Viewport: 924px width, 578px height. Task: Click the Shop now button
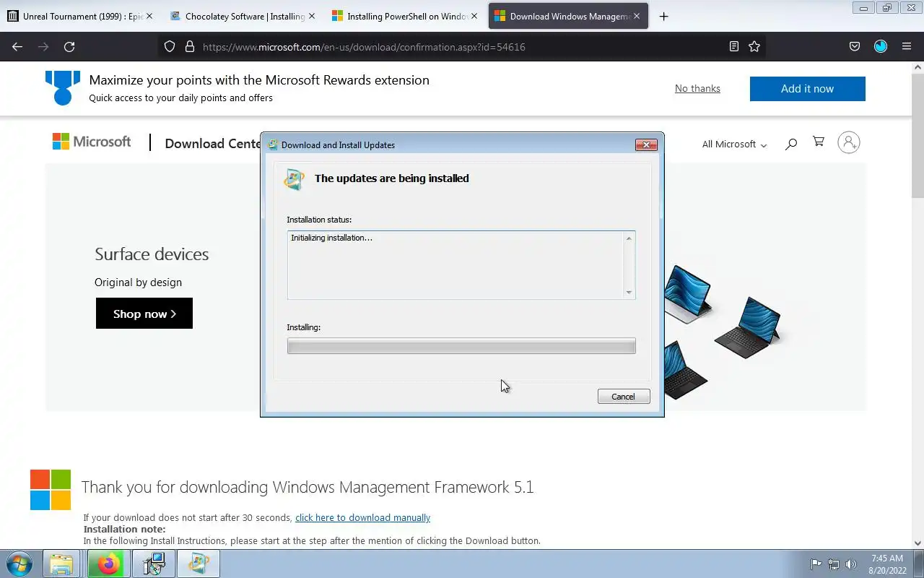tap(144, 314)
